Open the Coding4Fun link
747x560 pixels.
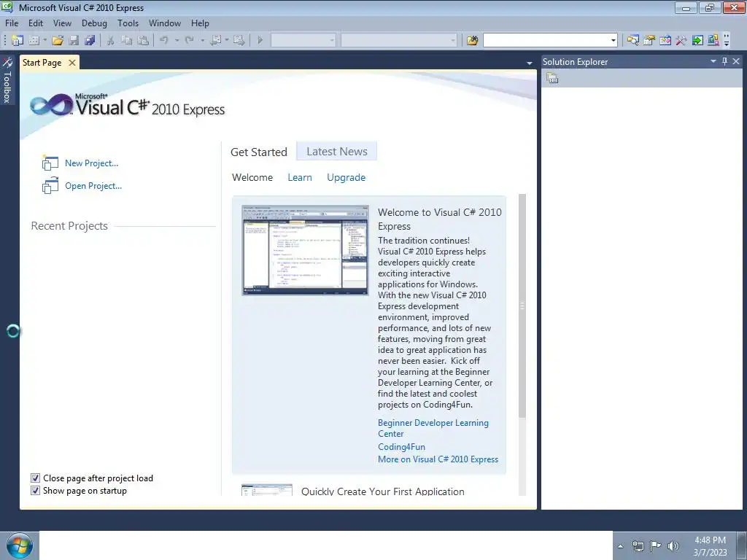(x=402, y=447)
